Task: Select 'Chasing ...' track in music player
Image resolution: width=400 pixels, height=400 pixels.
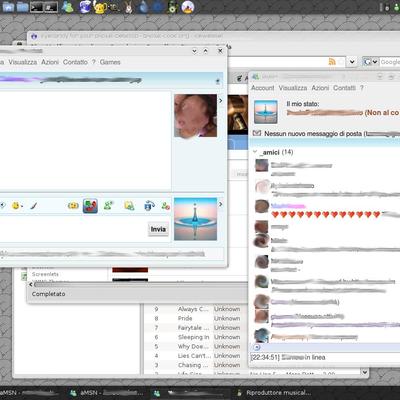Action: point(193,365)
